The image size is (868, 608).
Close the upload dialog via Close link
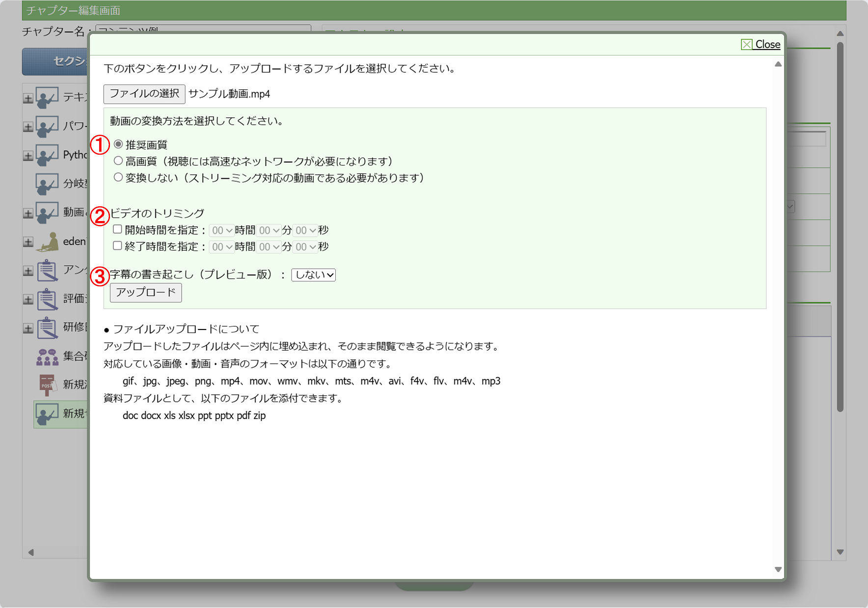tap(760, 45)
